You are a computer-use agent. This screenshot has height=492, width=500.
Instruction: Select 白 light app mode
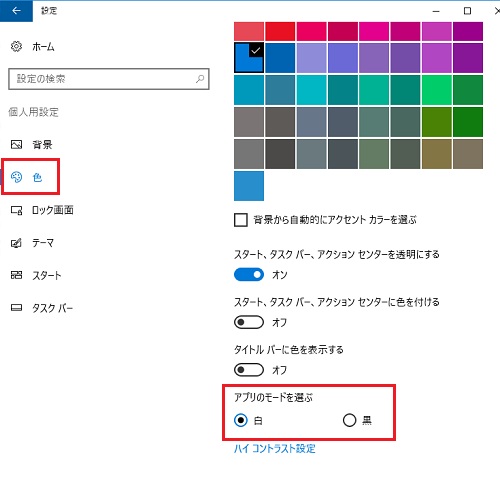click(241, 420)
